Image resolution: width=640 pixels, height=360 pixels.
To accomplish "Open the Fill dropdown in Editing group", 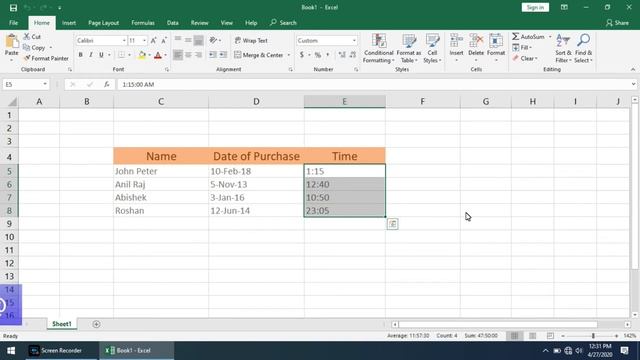I will pyautogui.click(x=522, y=48).
